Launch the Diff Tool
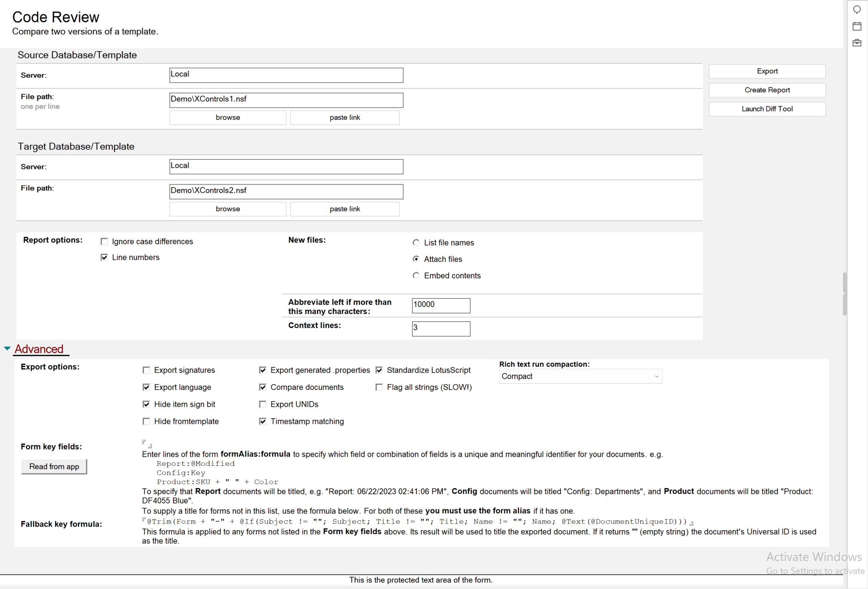Image resolution: width=868 pixels, height=589 pixels. tap(767, 109)
